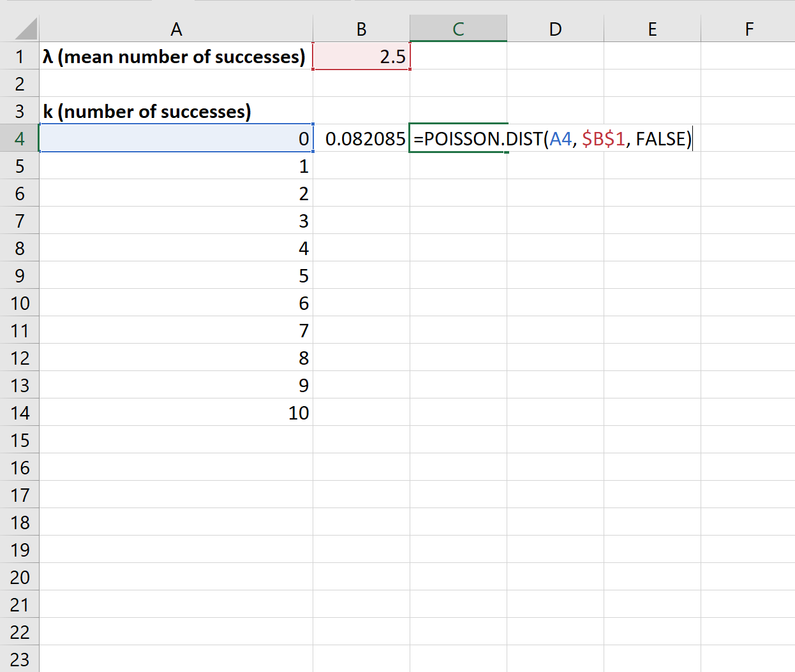
Task: Click row 1 header
Action: [20, 56]
